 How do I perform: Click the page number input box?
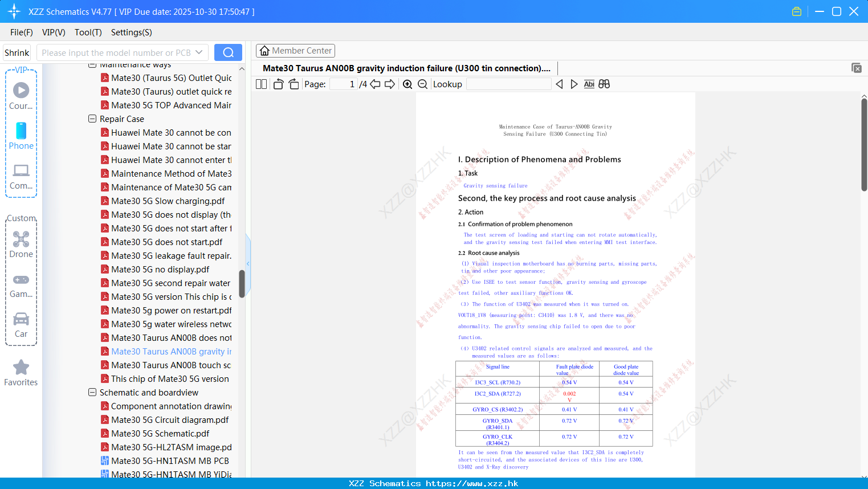coord(344,84)
